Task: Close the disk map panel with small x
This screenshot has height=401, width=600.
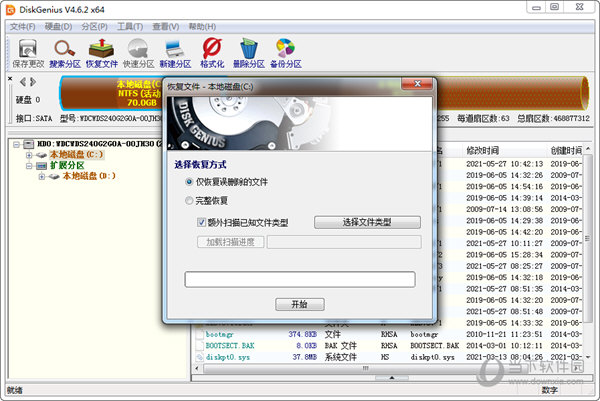Action: click(x=10, y=78)
